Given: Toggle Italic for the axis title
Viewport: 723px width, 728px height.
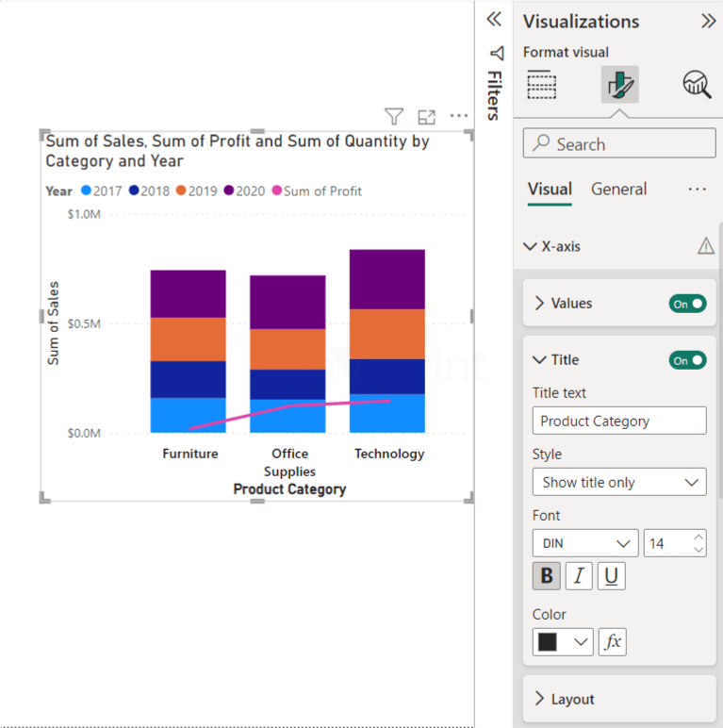Looking at the screenshot, I should click(579, 576).
